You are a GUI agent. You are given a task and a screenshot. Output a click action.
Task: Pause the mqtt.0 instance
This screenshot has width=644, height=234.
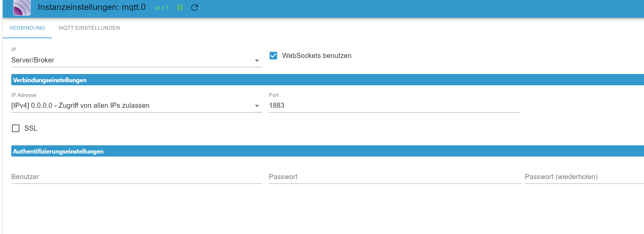click(180, 8)
